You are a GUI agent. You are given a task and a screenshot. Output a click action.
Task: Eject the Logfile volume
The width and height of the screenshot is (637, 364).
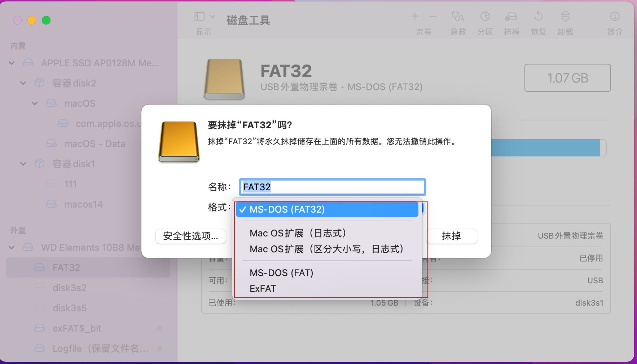coord(160,348)
